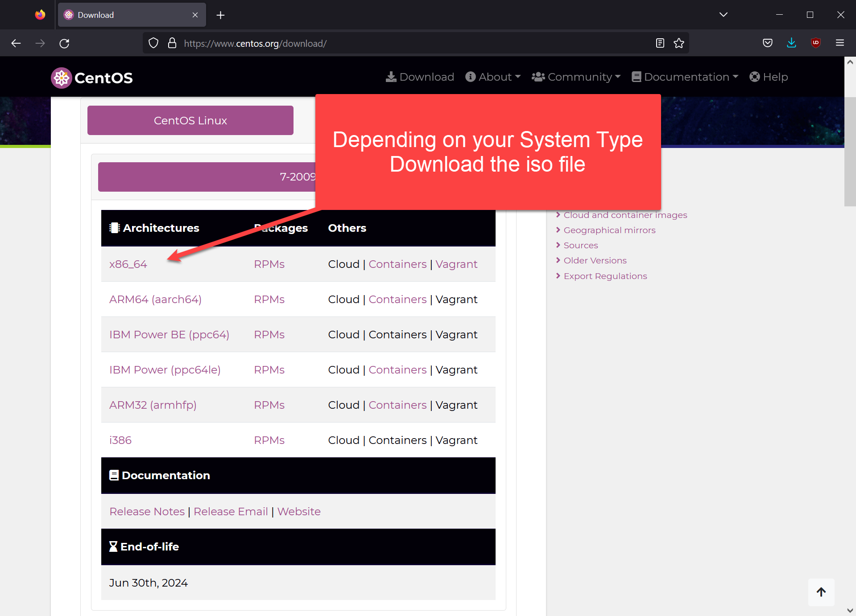Screen dimensions: 856x616
Task: Click the scroll-to-top arrow button
Action: (x=821, y=592)
